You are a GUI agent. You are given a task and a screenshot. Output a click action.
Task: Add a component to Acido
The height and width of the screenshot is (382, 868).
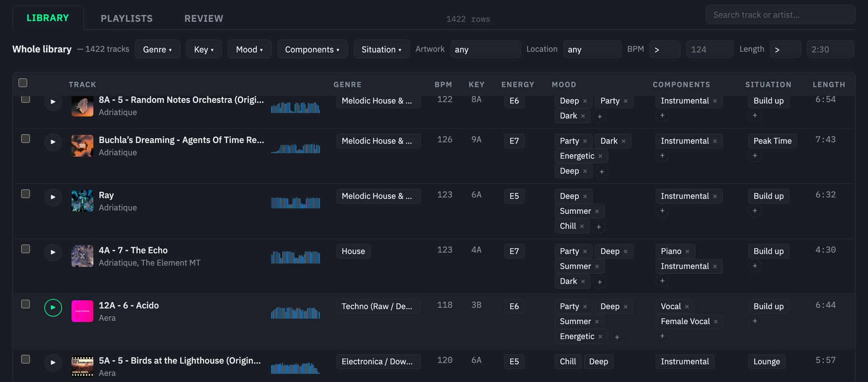[662, 336]
